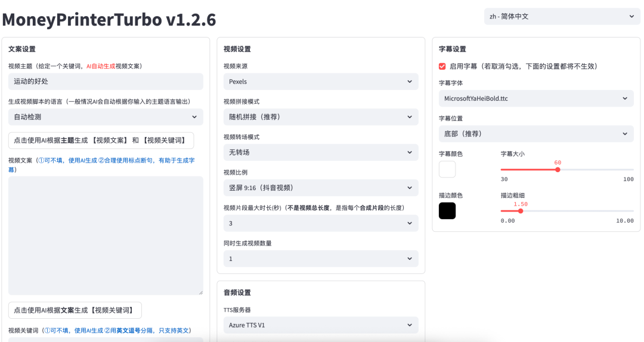Click the chevron arrow of Azure TTS V1 dropdown
The width and height of the screenshot is (644, 342).
(x=410, y=325)
